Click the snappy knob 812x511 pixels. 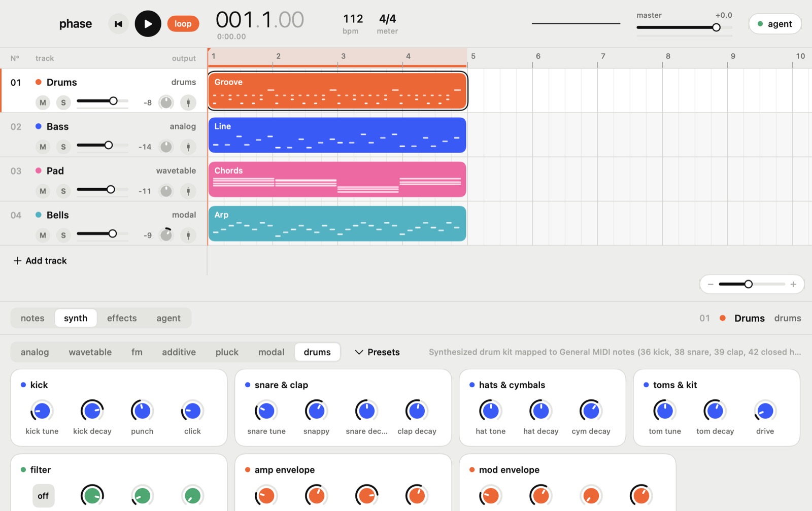(x=316, y=411)
